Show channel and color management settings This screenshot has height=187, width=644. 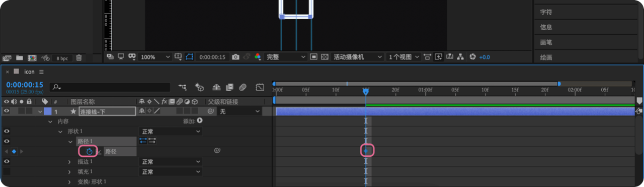coord(258,57)
